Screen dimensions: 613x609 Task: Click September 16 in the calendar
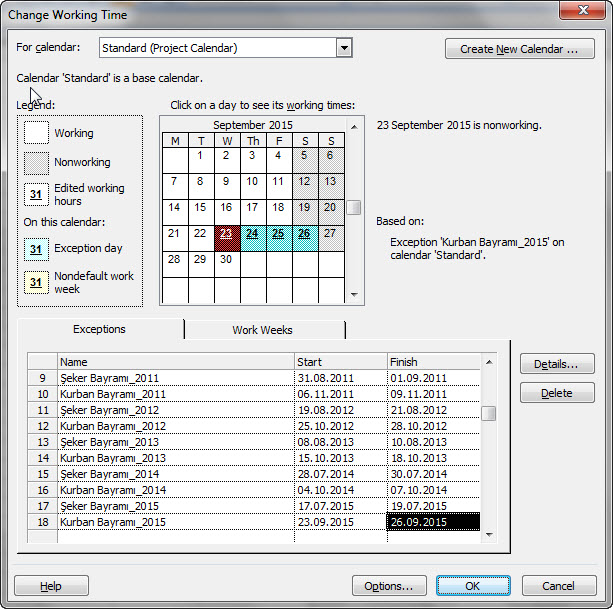(226, 208)
